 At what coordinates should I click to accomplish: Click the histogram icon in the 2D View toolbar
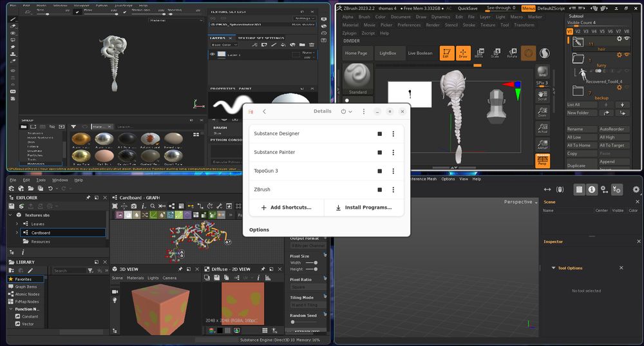click(268, 278)
